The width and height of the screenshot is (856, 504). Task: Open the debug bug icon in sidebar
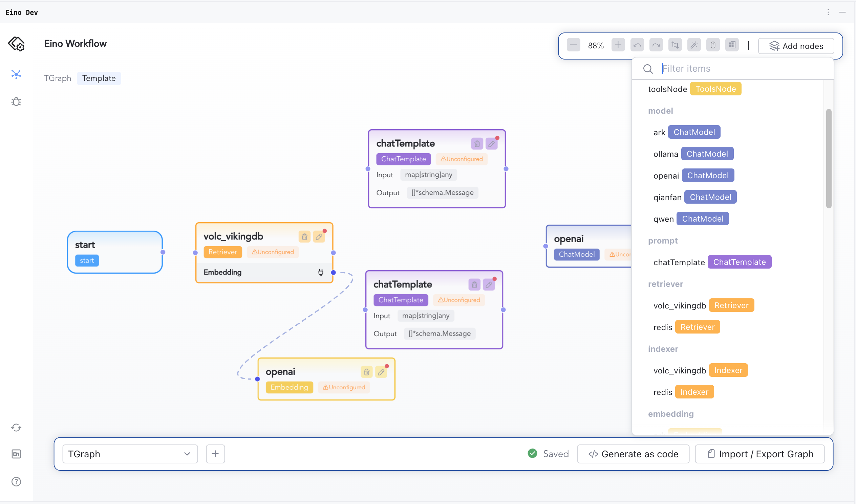coord(16,101)
